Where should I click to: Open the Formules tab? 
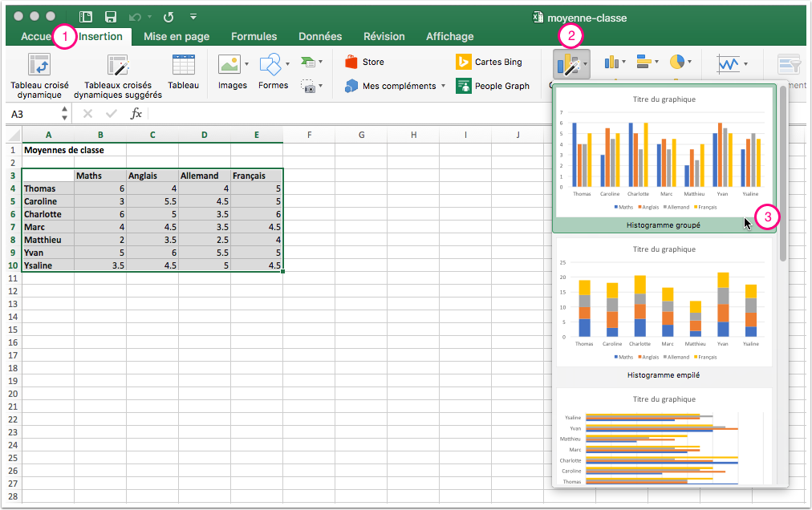point(254,36)
